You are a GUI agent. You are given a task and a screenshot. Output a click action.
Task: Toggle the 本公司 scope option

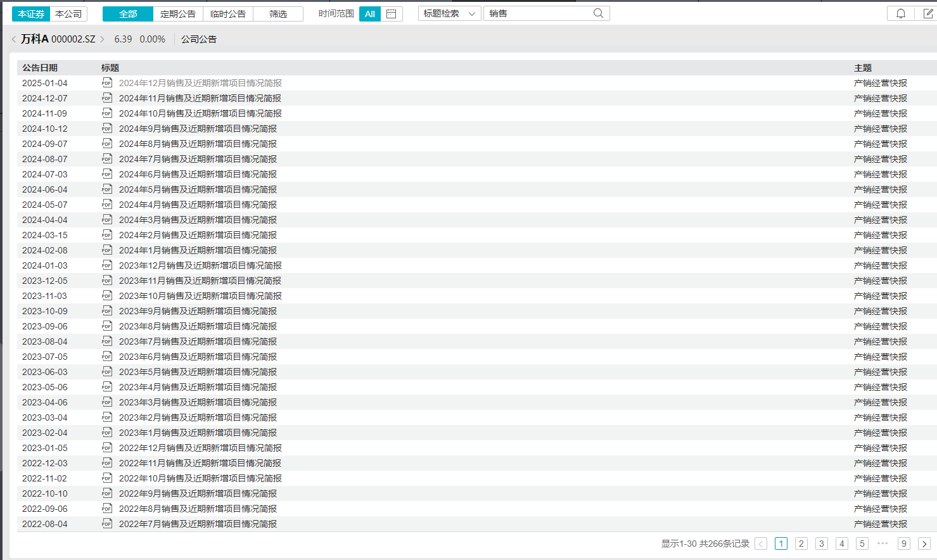coord(68,14)
